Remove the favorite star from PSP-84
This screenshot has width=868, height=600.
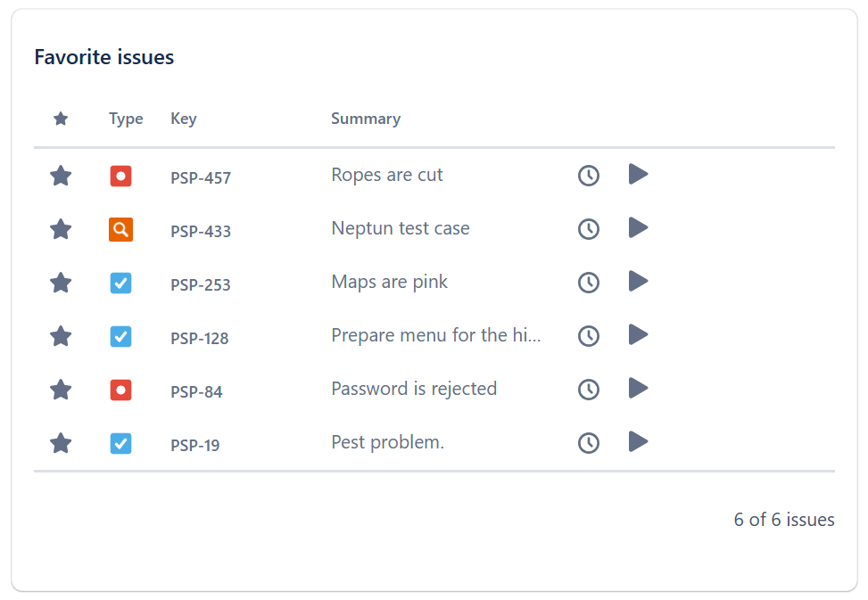[61, 390]
